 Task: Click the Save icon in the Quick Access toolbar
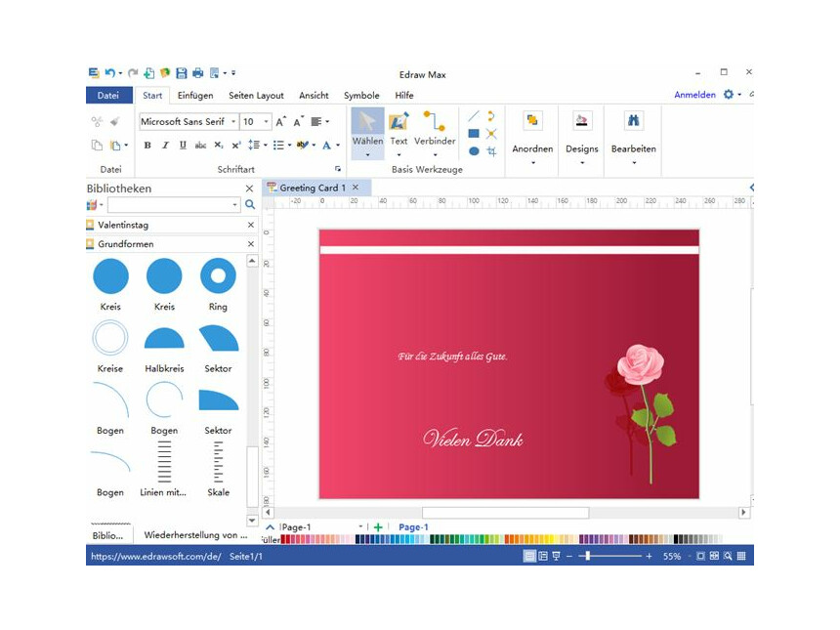click(x=181, y=72)
